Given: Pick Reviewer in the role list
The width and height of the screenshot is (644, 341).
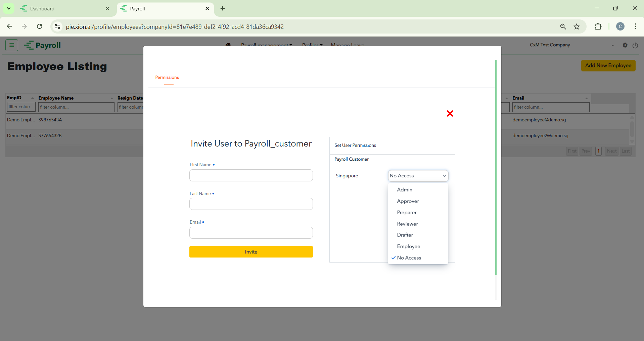Looking at the screenshot, I should point(407,224).
